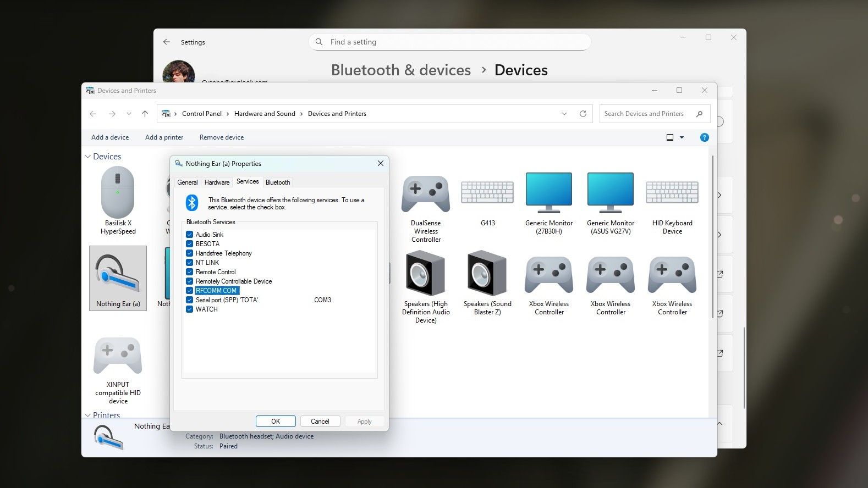The height and width of the screenshot is (488, 868).
Task: Refresh the Devices and Printers address bar
Action: pos(583,114)
